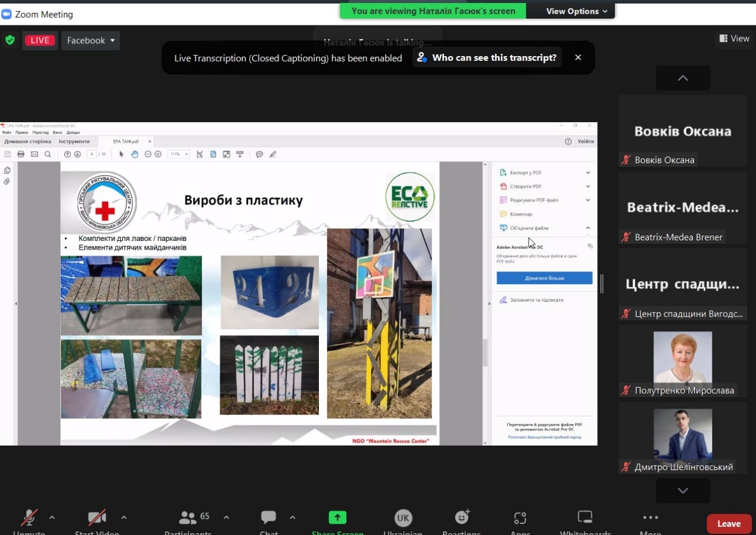Click the green encryption shield icon
The width and height of the screenshot is (756, 535).
click(9, 40)
